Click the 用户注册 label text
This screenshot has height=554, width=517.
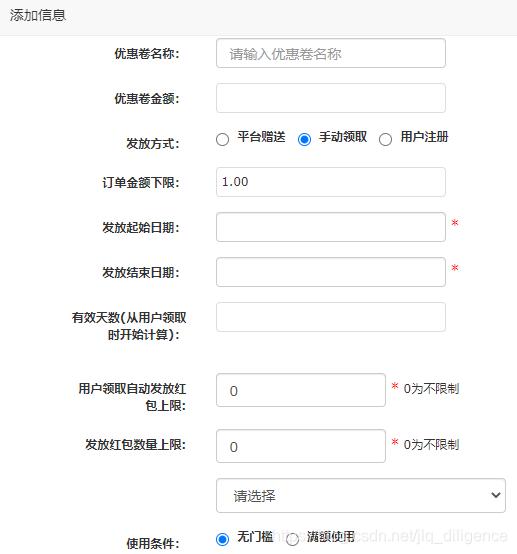pos(424,137)
